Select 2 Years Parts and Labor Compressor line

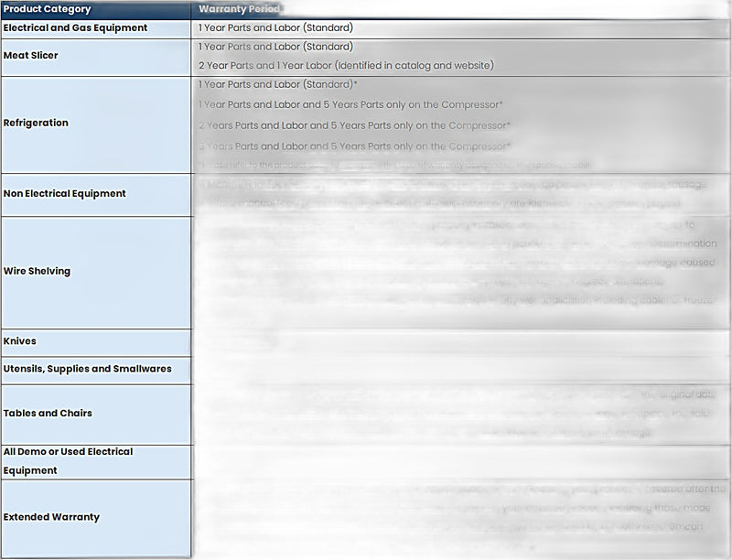coord(354,125)
